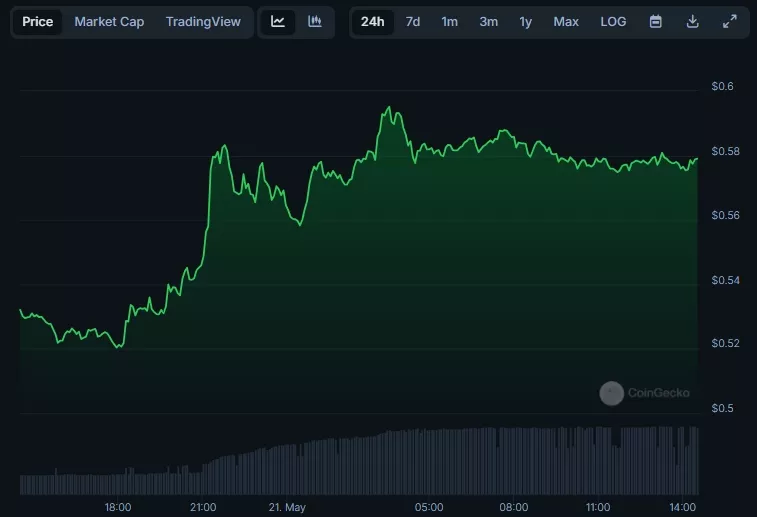Click the 05:00 time axis label
This screenshot has width=757, height=517.
click(x=429, y=507)
